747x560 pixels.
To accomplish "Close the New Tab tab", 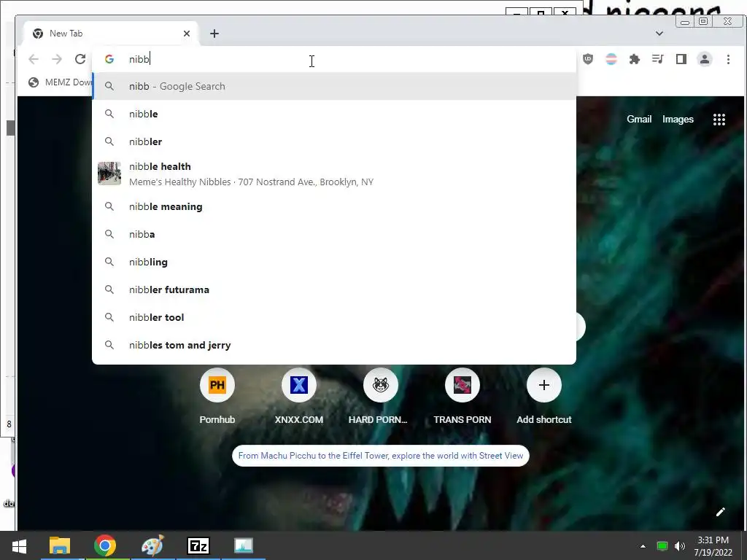I will 187,34.
